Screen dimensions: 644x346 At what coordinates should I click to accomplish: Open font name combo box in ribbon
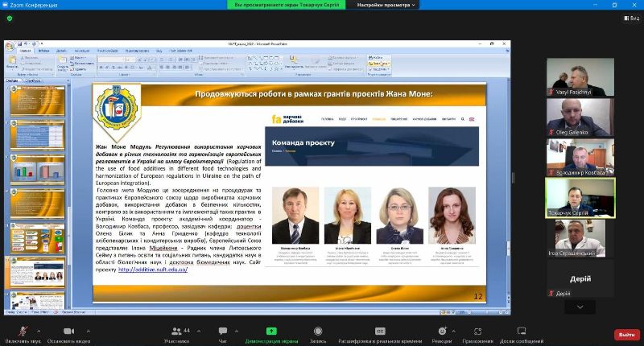111,60
